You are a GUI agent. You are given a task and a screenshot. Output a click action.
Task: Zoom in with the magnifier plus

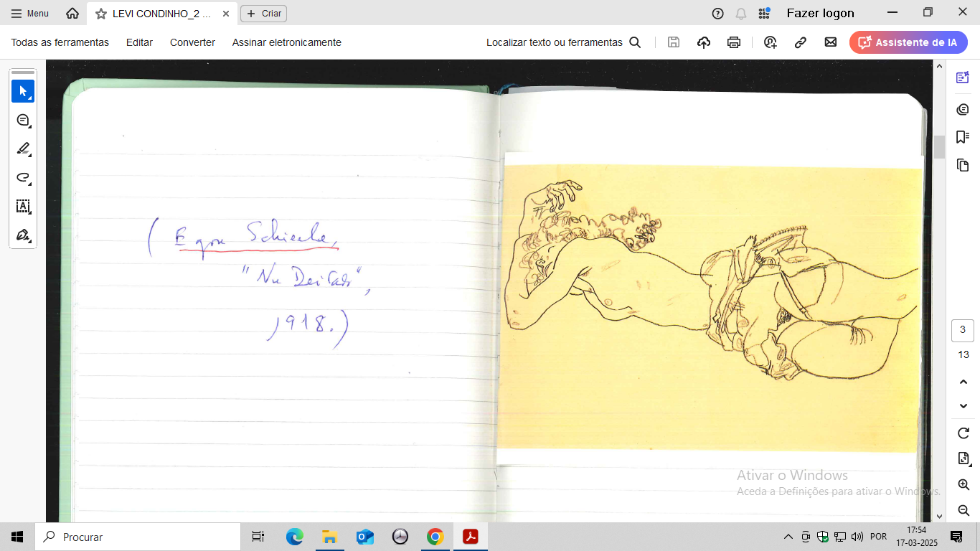963,485
